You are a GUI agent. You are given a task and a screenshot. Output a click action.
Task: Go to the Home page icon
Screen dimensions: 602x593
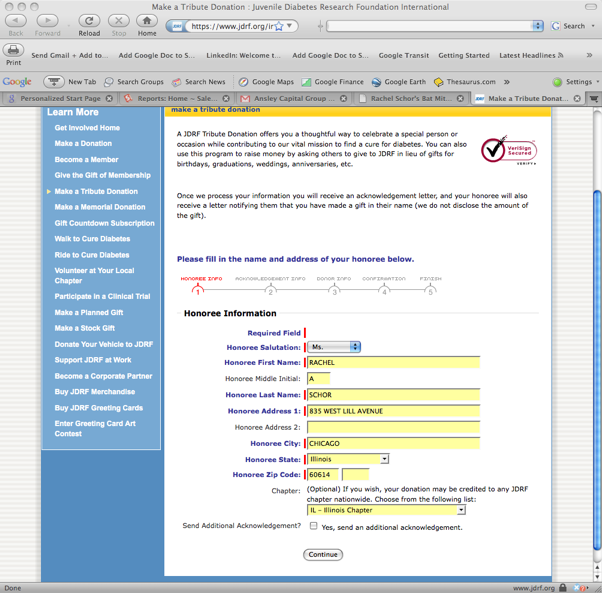tap(147, 21)
